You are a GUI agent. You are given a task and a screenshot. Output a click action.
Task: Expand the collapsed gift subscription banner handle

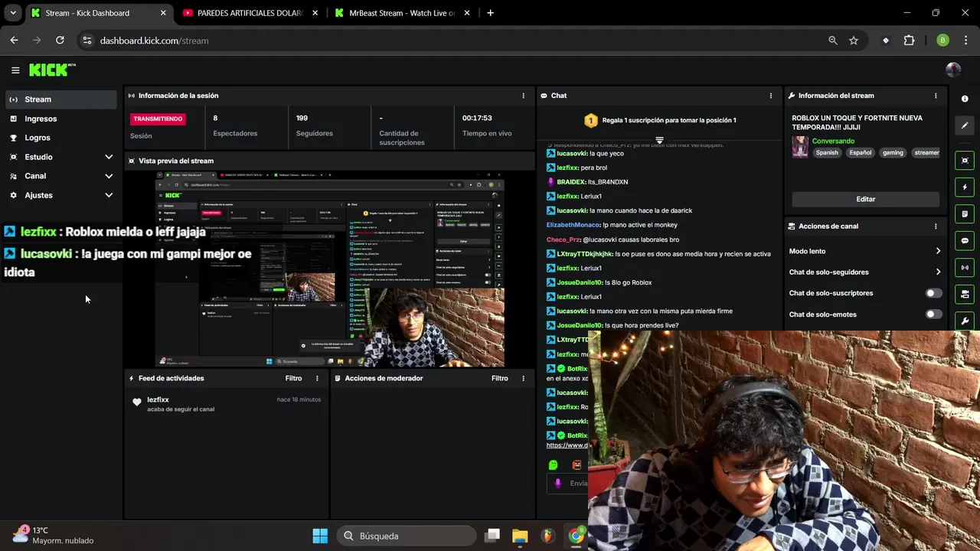659,141
